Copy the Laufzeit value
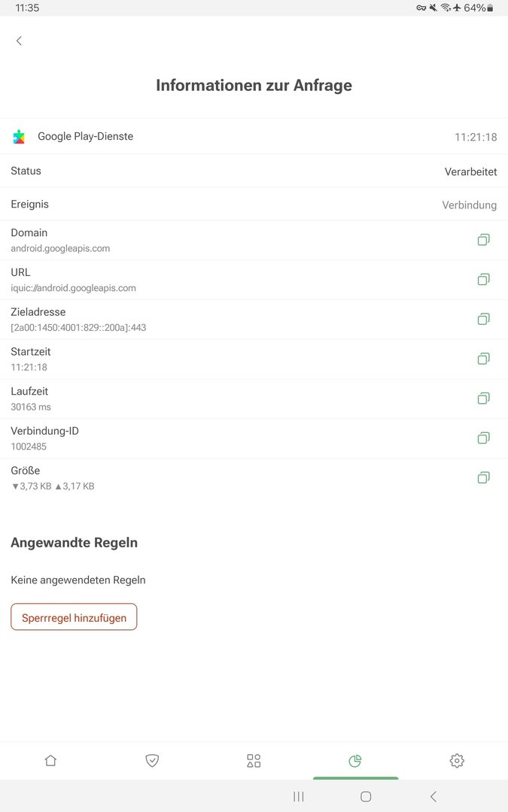This screenshot has width=508, height=812. pyautogui.click(x=483, y=398)
